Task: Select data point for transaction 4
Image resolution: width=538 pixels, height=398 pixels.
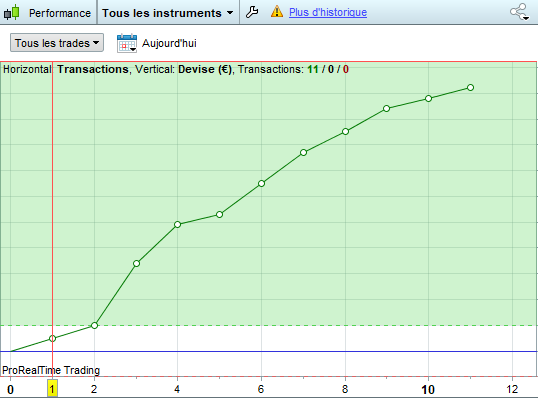Action: (177, 224)
